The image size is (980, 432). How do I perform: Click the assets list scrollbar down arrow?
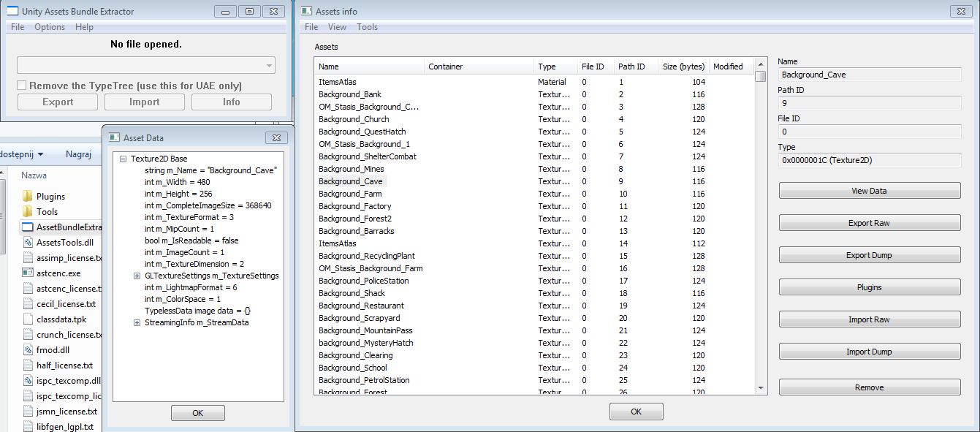[x=761, y=387]
